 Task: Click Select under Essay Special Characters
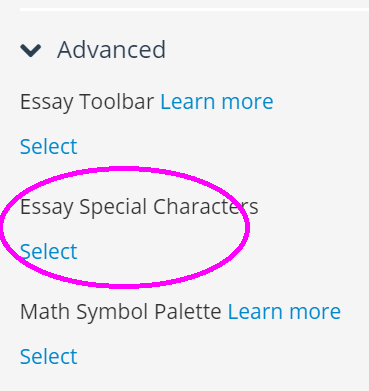coord(49,251)
